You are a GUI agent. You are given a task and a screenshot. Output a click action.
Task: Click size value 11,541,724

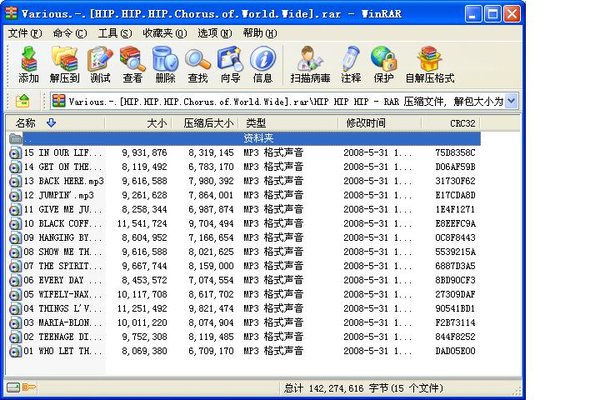coord(142,224)
